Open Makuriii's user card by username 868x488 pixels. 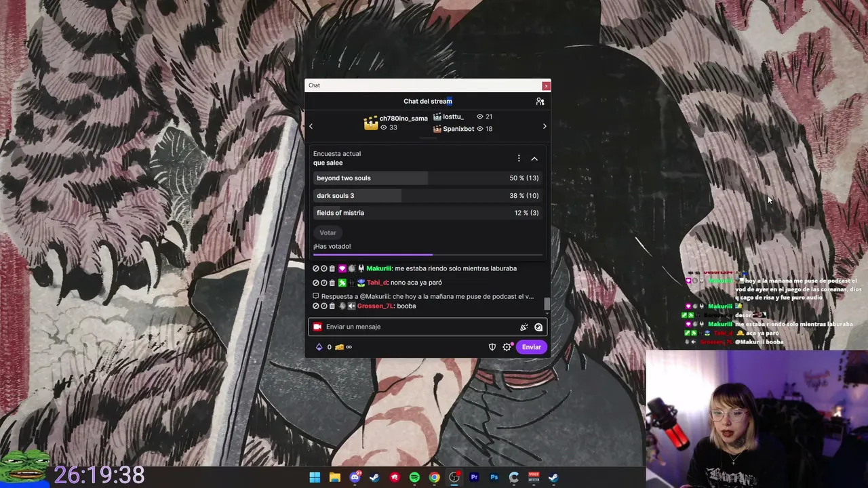(x=379, y=268)
